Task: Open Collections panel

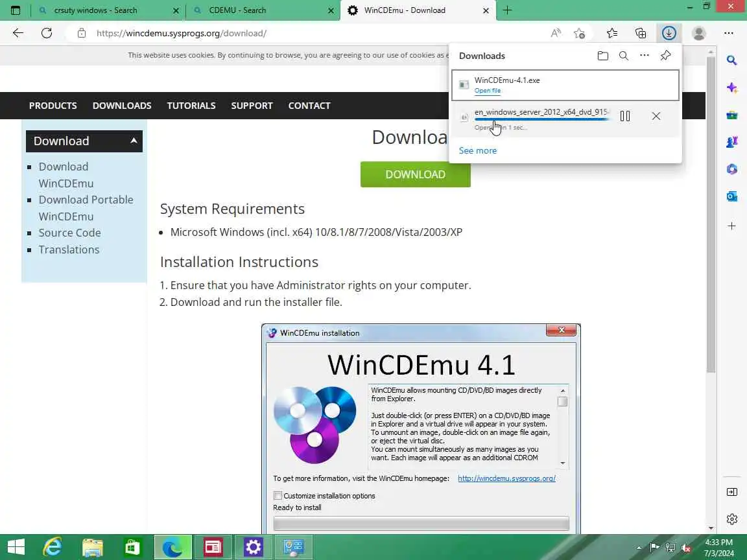Action: click(x=641, y=33)
